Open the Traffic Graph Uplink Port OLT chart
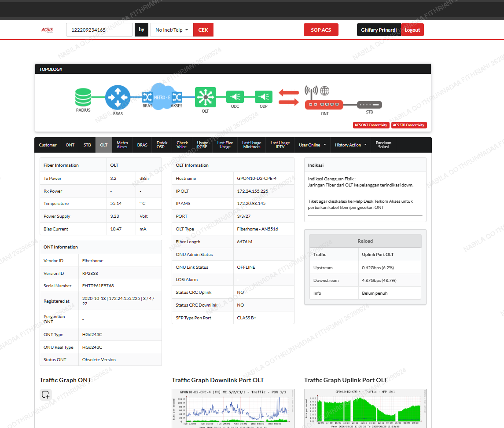Viewport: 504px width, 428px height. (x=365, y=408)
